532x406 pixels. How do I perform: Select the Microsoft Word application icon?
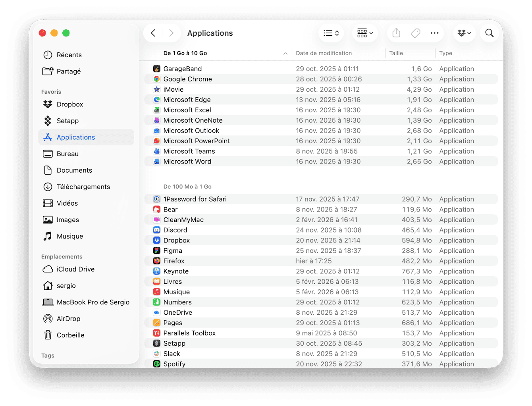156,161
